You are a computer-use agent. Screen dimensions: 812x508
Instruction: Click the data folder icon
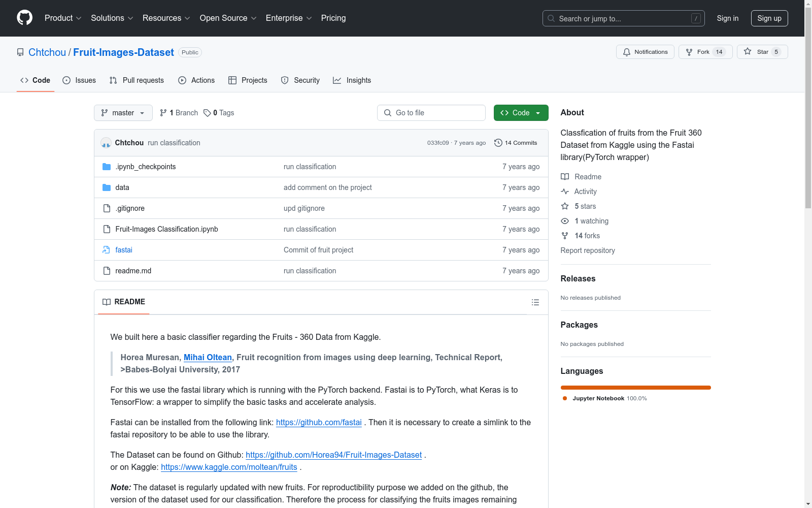coord(107,187)
